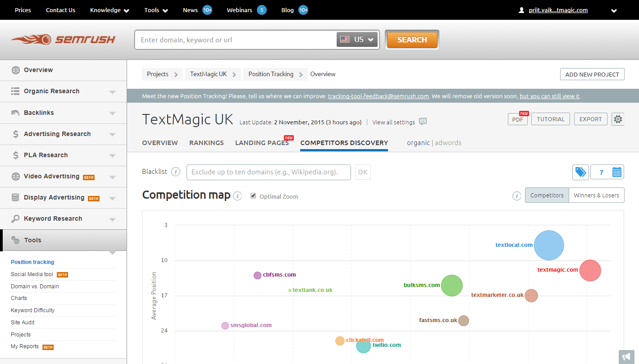Viewport: 639px width, 364px height.
Task: Click the EXPORT button
Action: (590, 119)
